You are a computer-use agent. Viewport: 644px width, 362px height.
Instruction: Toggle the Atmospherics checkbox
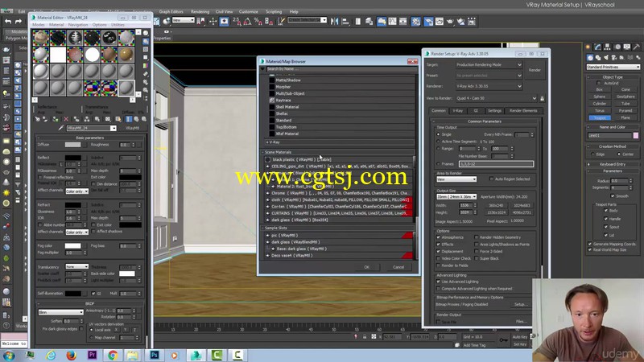pyautogui.click(x=438, y=237)
